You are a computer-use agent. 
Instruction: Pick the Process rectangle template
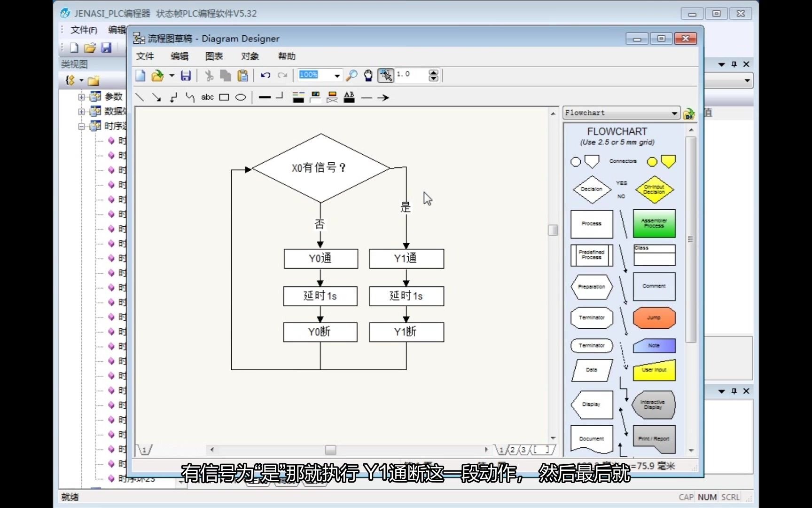tap(592, 224)
